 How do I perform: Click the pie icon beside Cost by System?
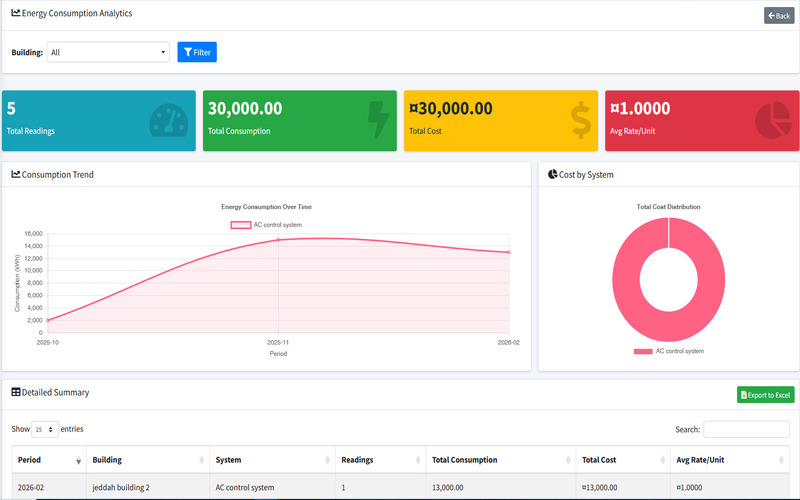coord(553,174)
